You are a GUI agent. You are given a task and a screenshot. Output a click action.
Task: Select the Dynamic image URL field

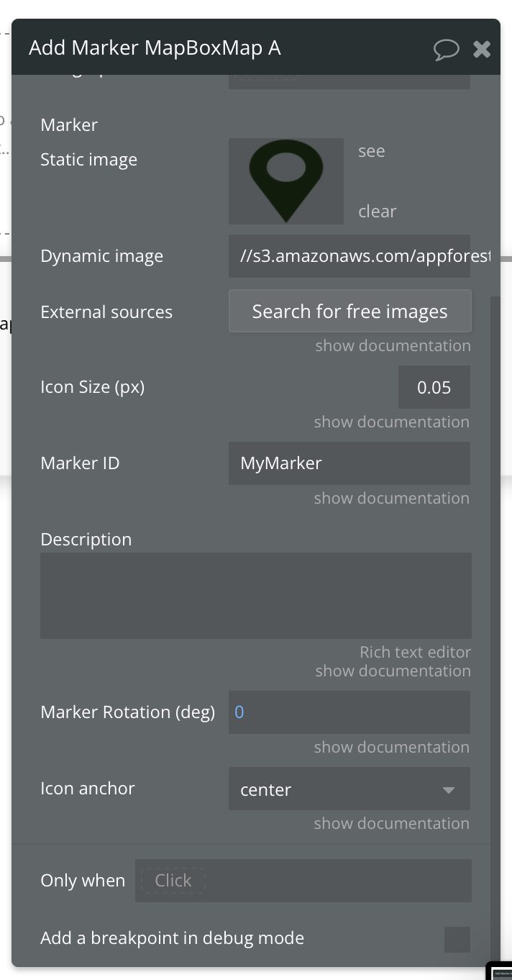(x=349, y=255)
